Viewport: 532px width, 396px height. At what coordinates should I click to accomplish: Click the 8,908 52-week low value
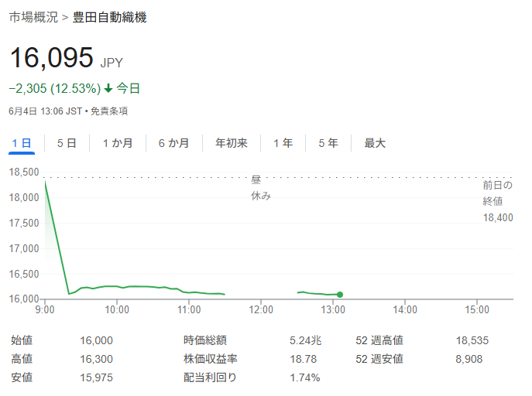(x=469, y=359)
